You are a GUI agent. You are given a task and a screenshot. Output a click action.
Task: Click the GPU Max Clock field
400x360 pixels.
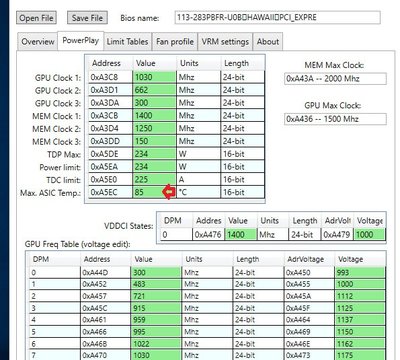pos(335,119)
